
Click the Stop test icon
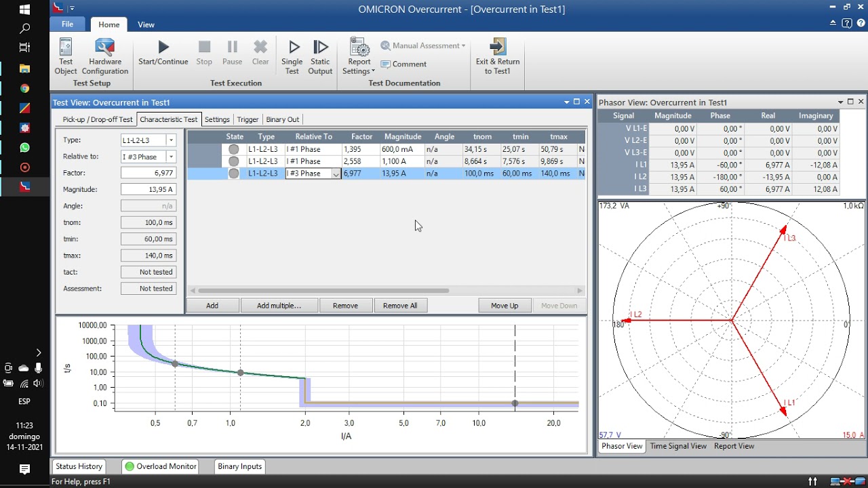point(204,52)
